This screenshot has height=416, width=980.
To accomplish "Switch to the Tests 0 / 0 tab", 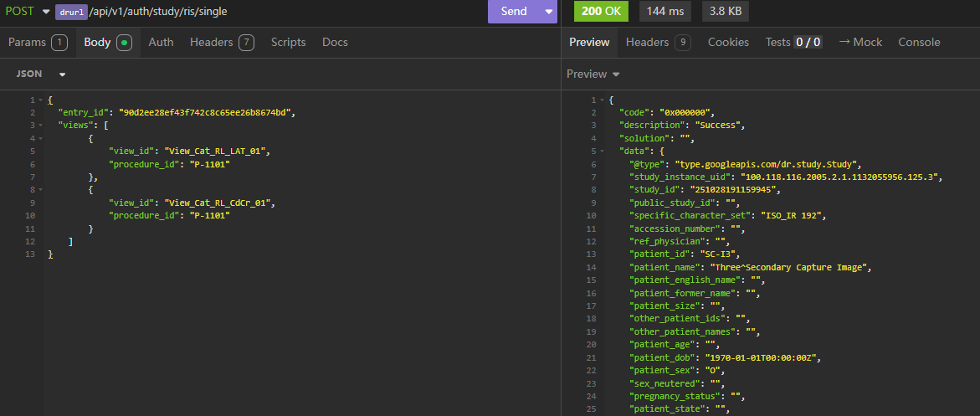I will coord(793,42).
